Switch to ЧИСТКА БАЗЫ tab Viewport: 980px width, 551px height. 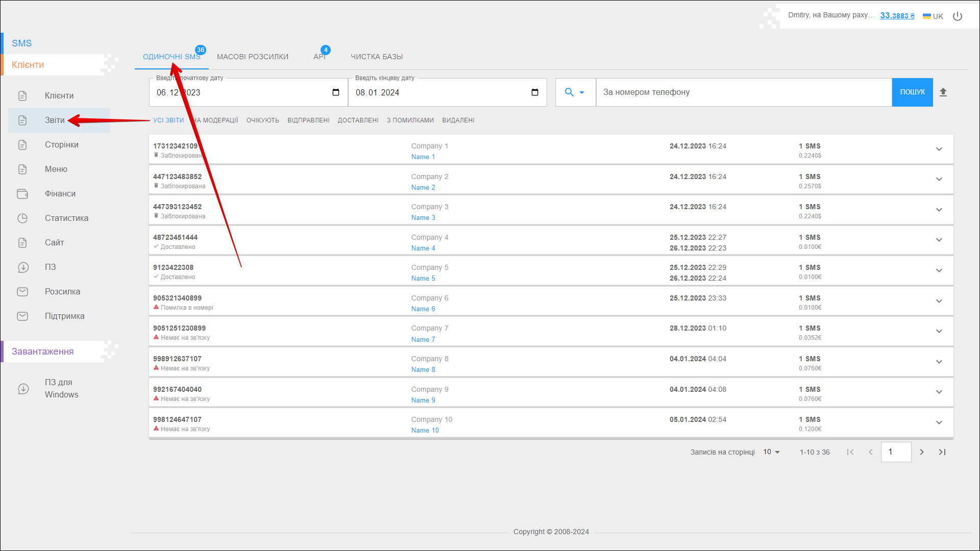pyautogui.click(x=377, y=57)
